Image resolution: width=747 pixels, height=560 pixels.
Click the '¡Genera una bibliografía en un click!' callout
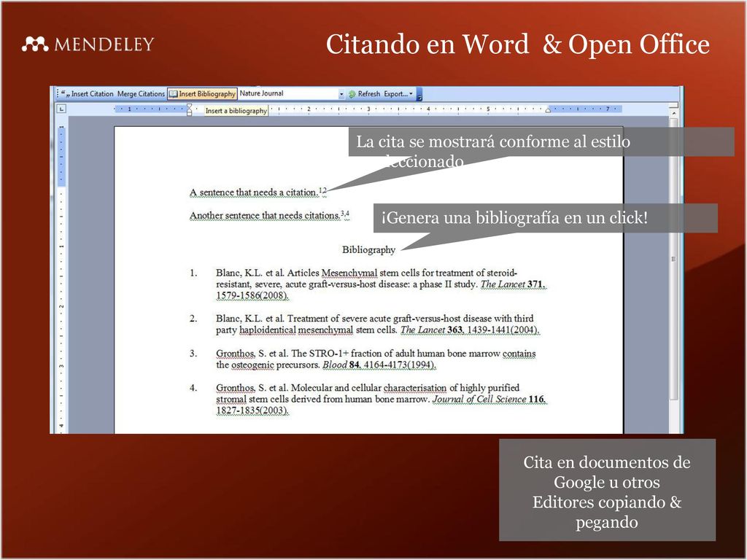[x=545, y=218]
